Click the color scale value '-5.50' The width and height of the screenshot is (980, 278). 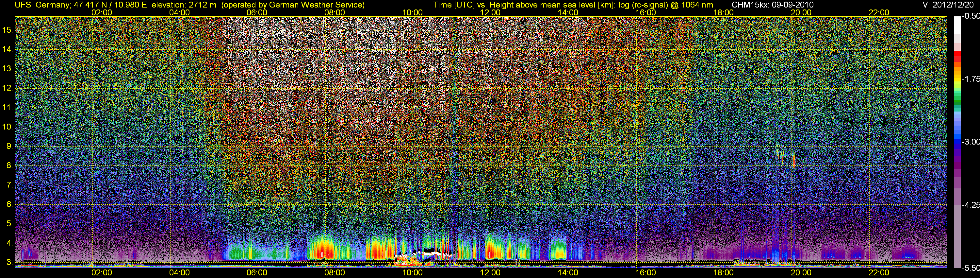click(x=971, y=268)
